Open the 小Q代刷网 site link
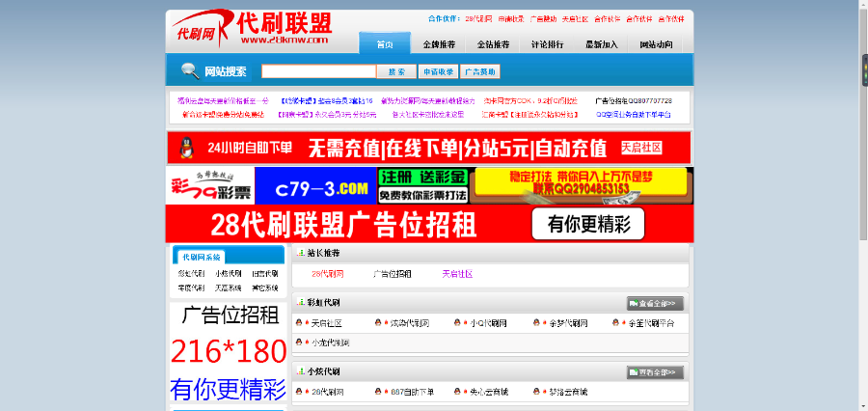This screenshot has width=868, height=411. (x=488, y=323)
